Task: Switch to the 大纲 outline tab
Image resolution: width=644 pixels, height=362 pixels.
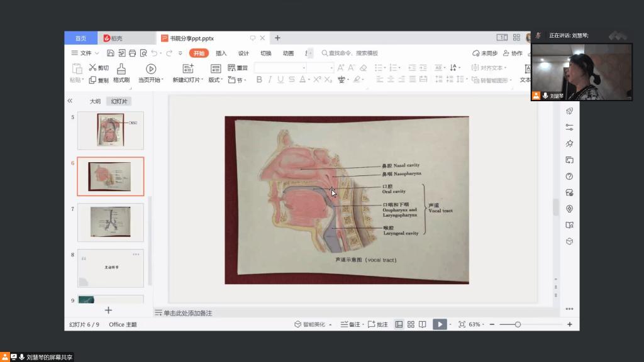Action: point(95,101)
